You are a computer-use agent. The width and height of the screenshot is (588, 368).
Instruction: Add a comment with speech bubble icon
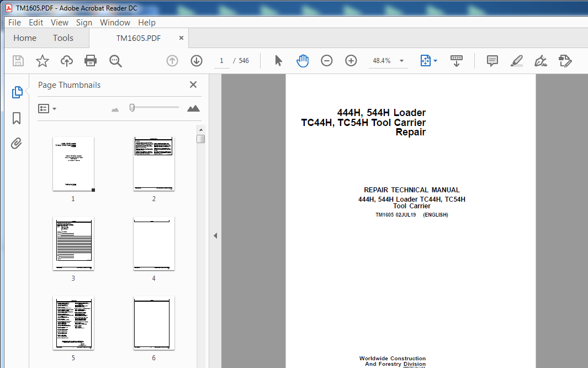pos(492,61)
